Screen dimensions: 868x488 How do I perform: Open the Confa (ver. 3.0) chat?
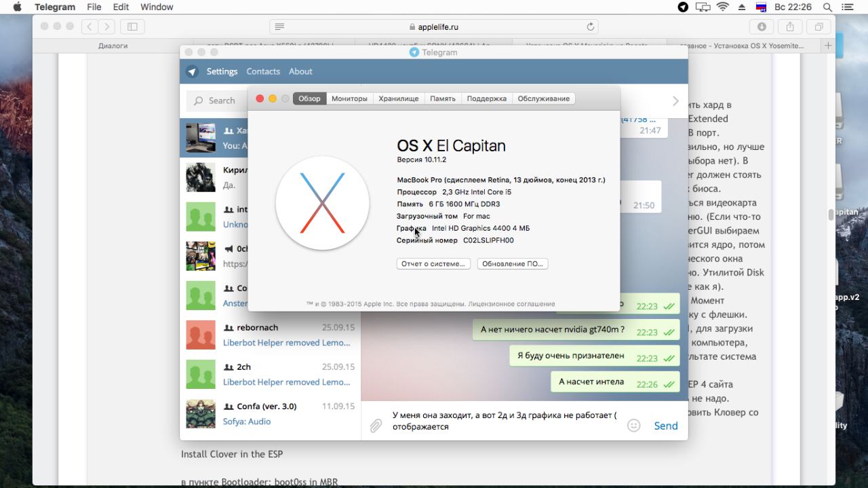[x=270, y=413]
